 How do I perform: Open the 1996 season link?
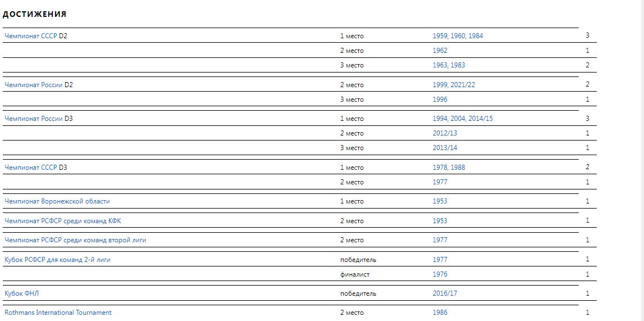click(x=440, y=100)
